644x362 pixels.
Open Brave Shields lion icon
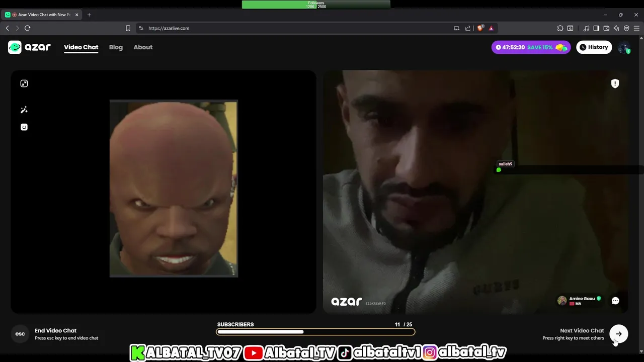pos(480,28)
